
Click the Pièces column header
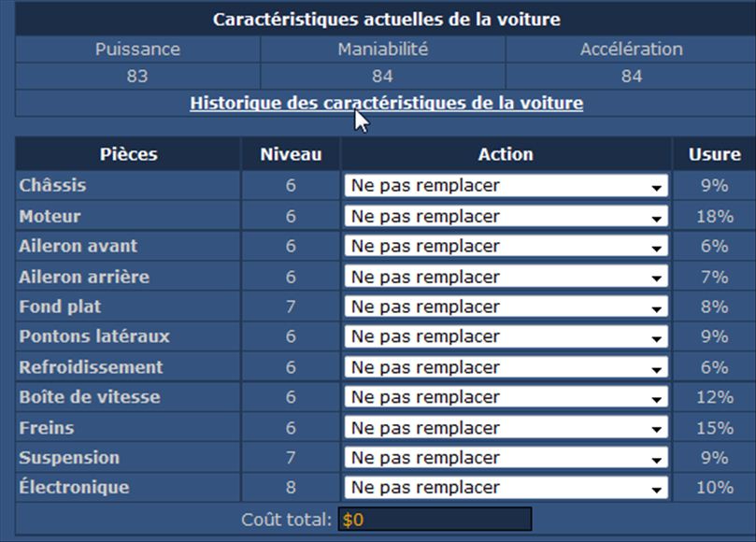(128, 154)
